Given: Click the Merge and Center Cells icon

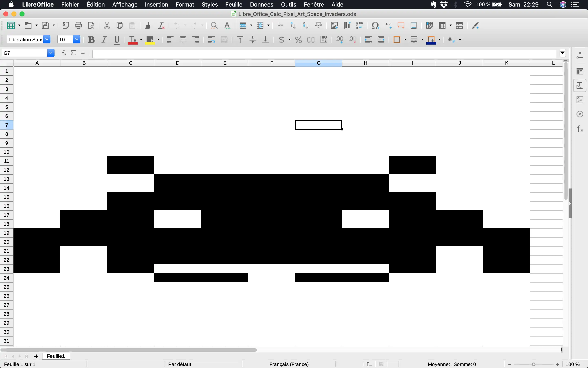Looking at the screenshot, I should (224, 40).
